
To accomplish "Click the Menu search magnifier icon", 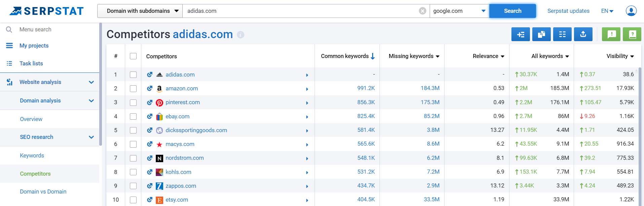I will point(9,30).
